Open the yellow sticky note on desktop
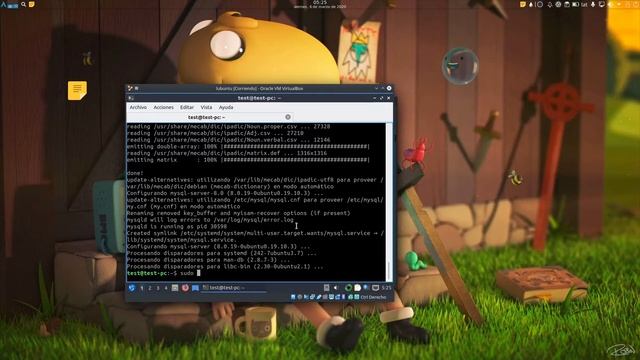This screenshot has height=360, width=640. coord(77,91)
